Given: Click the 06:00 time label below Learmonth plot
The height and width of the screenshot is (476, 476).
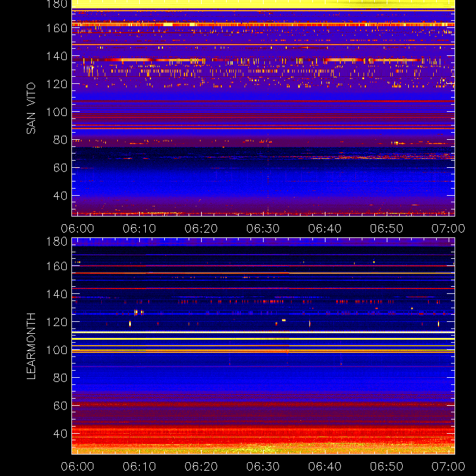Looking at the screenshot, I should point(77,466).
